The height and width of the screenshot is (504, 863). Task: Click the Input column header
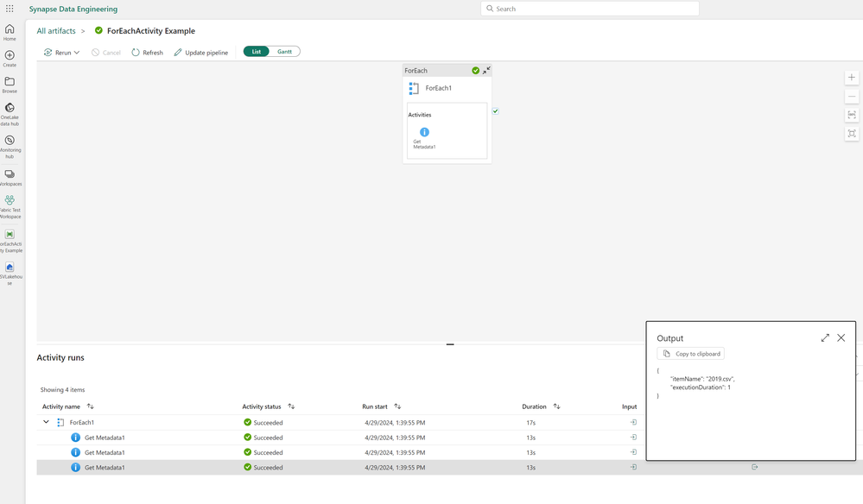629,406
